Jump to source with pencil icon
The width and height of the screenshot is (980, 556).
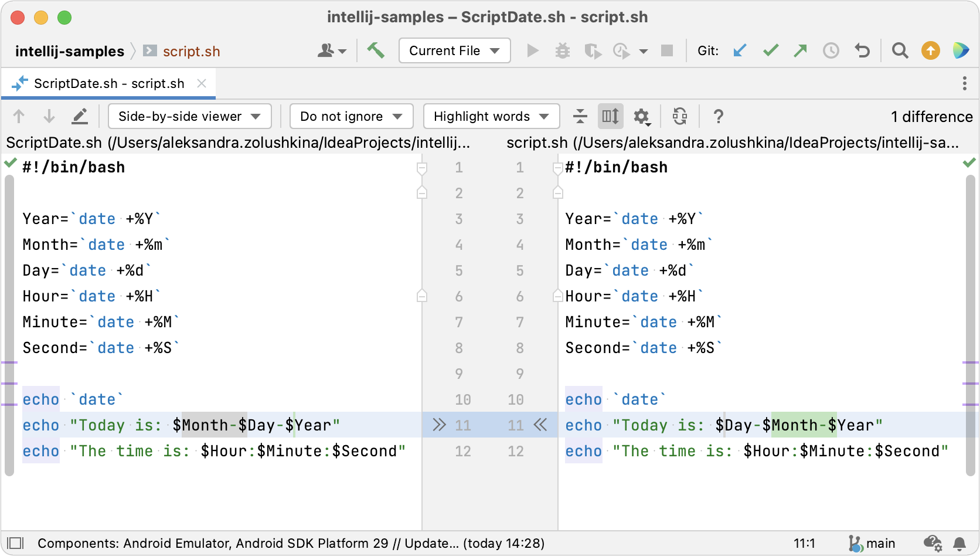[x=80, y=116]
